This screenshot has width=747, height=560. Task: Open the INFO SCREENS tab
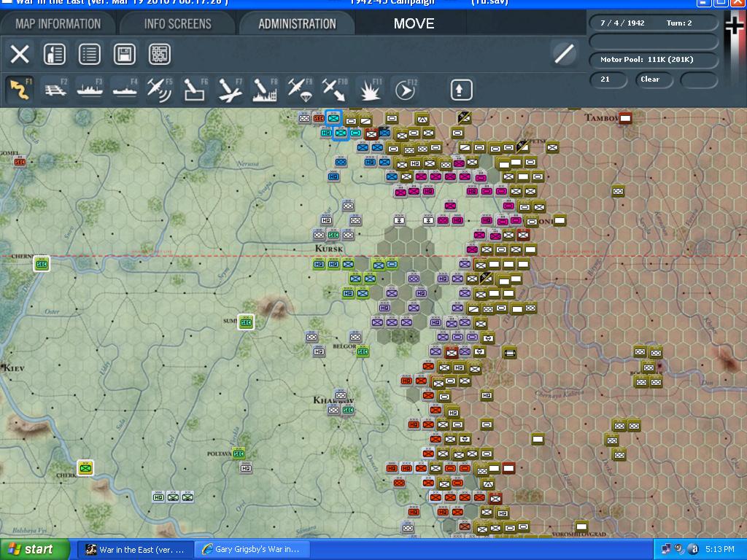[177, 24]
